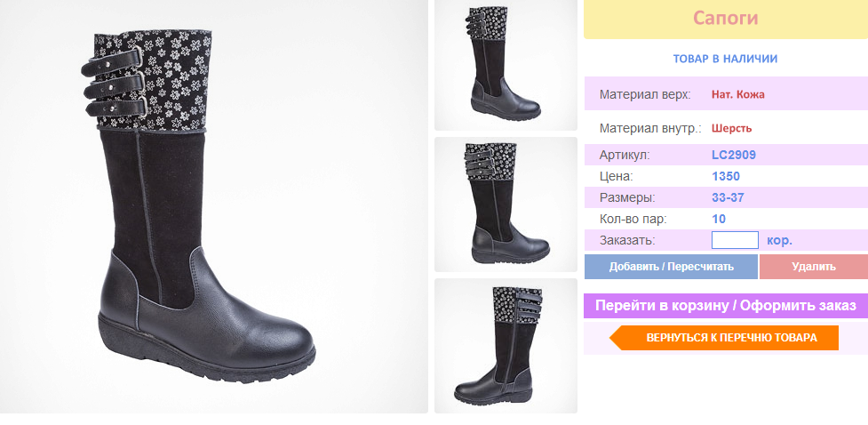Return via ВЕРНУТЬСЯ К ПЕРЕЧНЮ ТОВАРА arrow button
This screenshot has height=425, width=868.
point(724,338)
